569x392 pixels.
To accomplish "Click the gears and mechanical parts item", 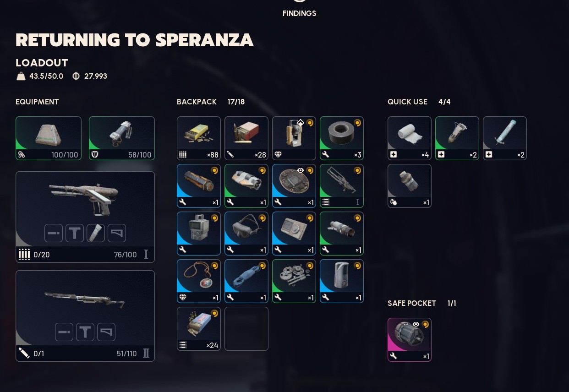I will point(294,281).
